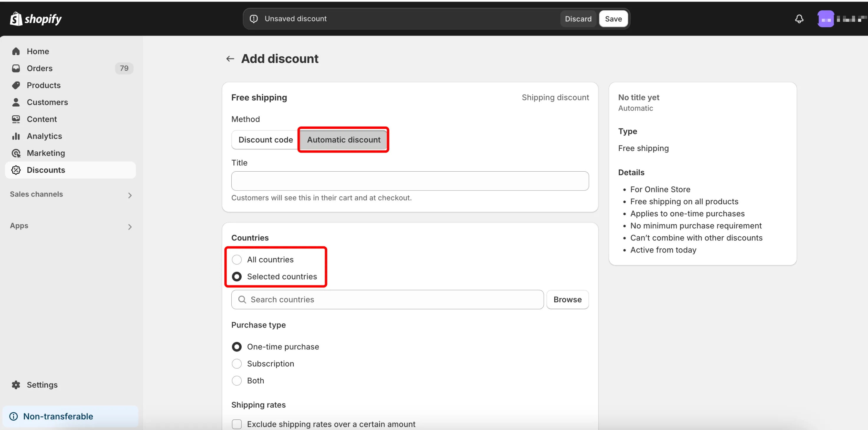Switch method to Discount code

[x=265, y=140]
